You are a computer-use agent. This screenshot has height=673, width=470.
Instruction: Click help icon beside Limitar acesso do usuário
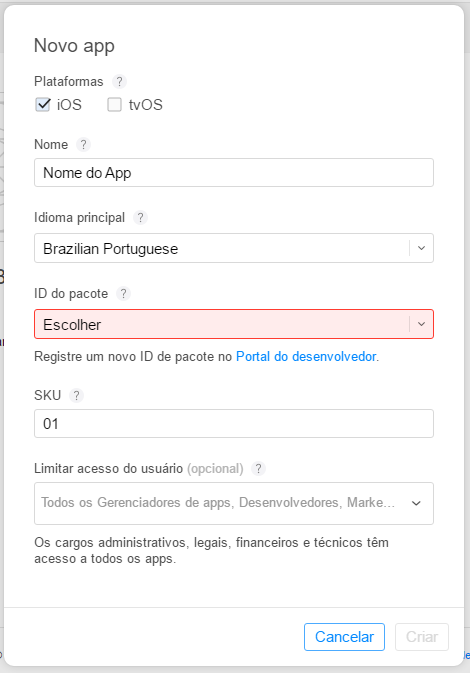[258, 468]
